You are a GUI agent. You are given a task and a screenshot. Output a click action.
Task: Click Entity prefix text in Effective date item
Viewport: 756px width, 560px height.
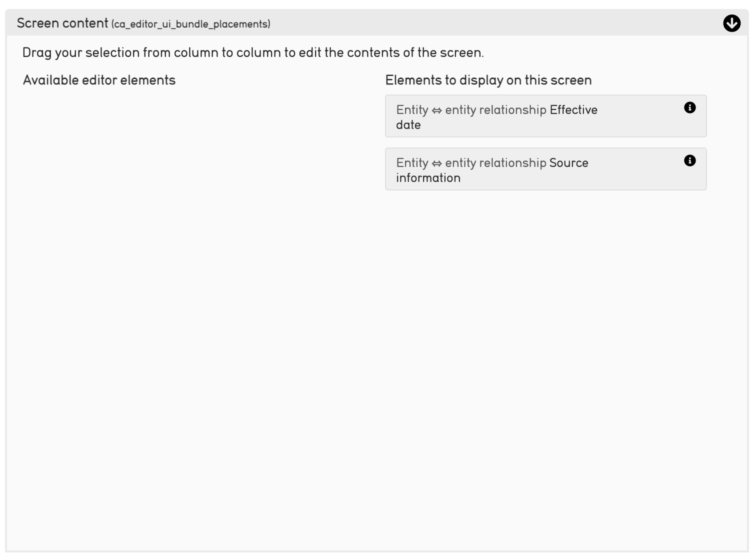click(412, 110)
